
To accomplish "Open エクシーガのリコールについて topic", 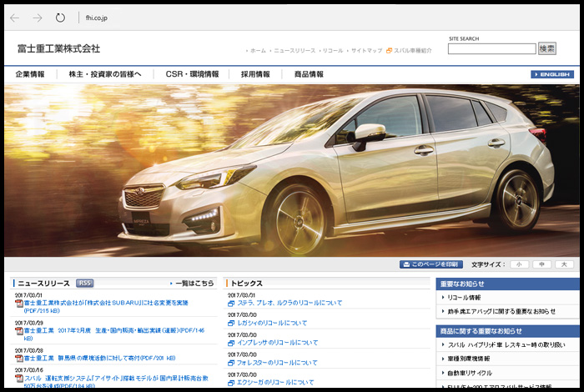I will (x=275, y=382).
